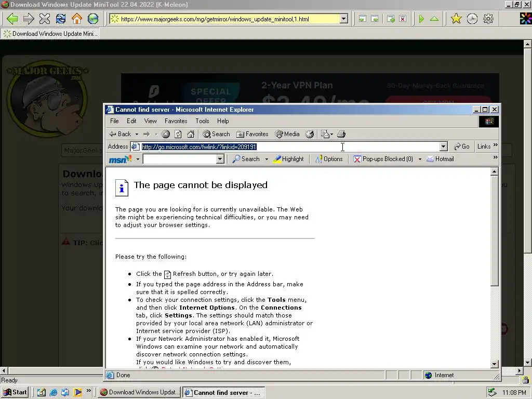532x399 pixels.
Task: Click K-Meleon green play arrow icon
Action: 421,19
